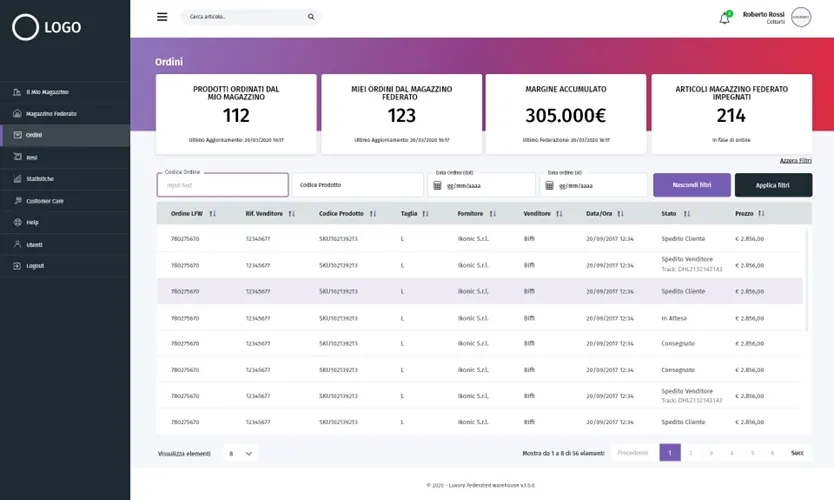The width and height of the screenshot is (834, 500).
Task: Sort by Venditore column arrows
Action: [559, 214]
